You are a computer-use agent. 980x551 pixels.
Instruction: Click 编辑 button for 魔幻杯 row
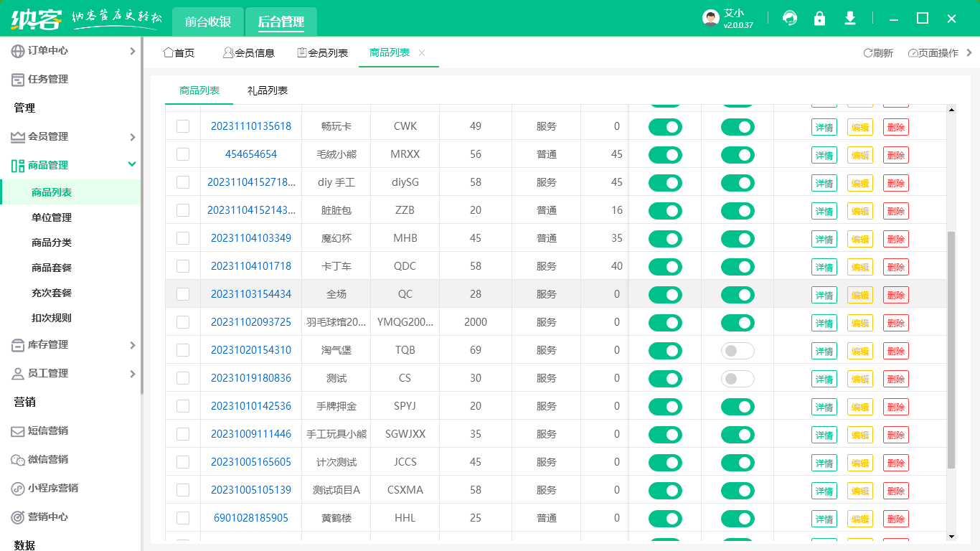(860, 239)
